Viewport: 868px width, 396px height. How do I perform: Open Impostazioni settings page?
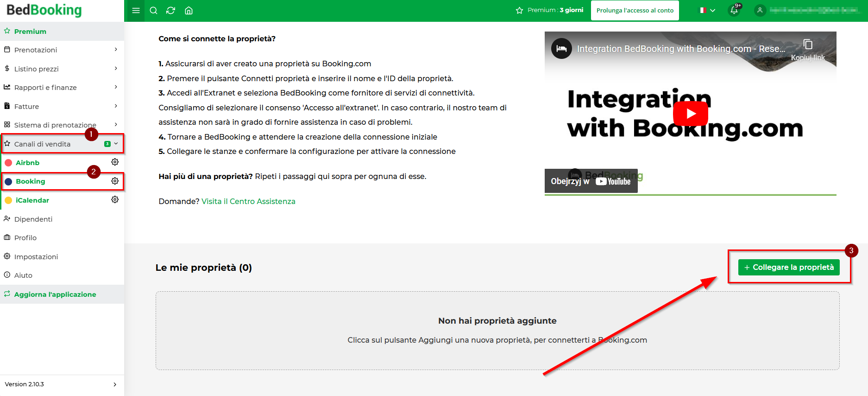[62, 256]
